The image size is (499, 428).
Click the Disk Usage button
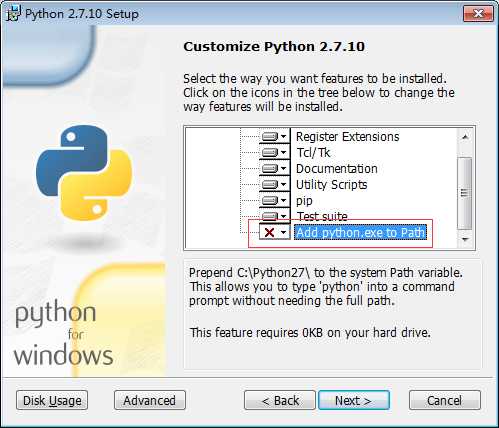pos(52,400)
